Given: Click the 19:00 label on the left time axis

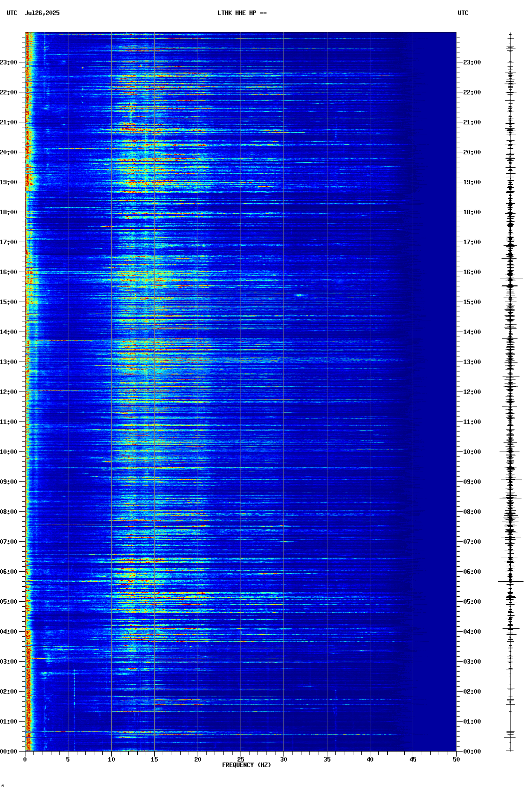Looking at the screenshot, I should (8, 182).
